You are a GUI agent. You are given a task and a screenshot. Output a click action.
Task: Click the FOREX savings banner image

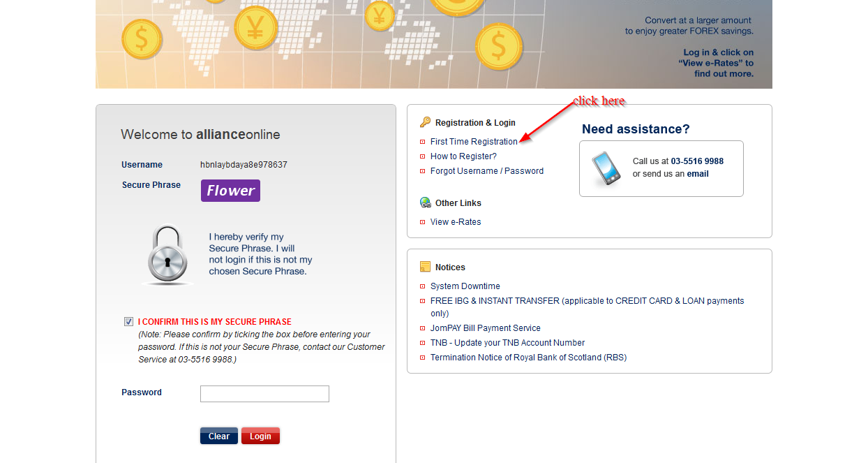pos(434,44)
